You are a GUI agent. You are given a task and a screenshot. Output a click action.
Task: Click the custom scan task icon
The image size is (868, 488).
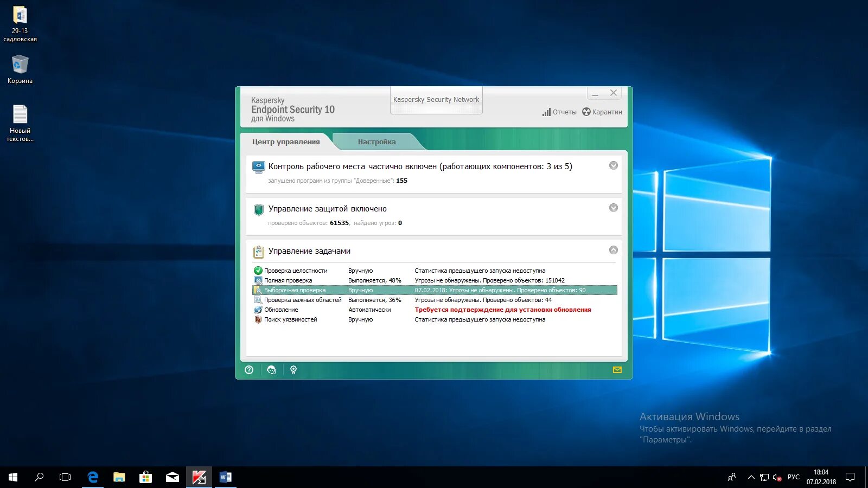point(258,290)
